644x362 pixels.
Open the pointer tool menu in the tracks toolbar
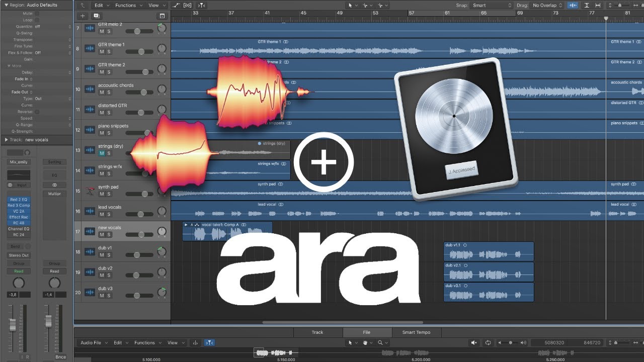(x=353, y=5)
